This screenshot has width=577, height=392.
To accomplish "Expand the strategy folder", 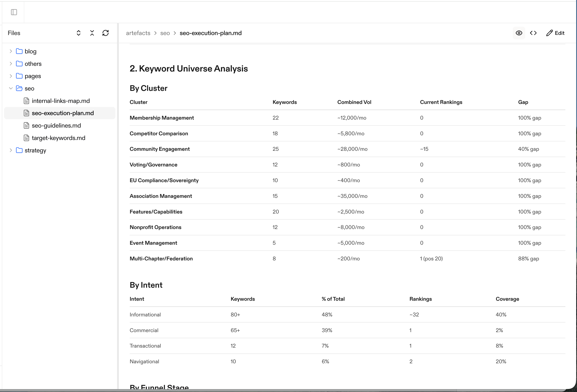I will point(11,150).
